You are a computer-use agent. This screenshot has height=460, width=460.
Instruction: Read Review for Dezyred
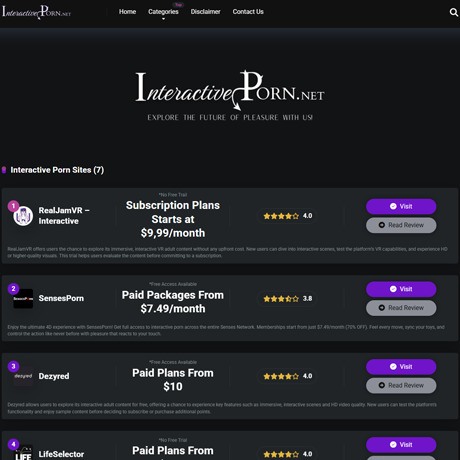pyautogui.click(x=401, y=385)
